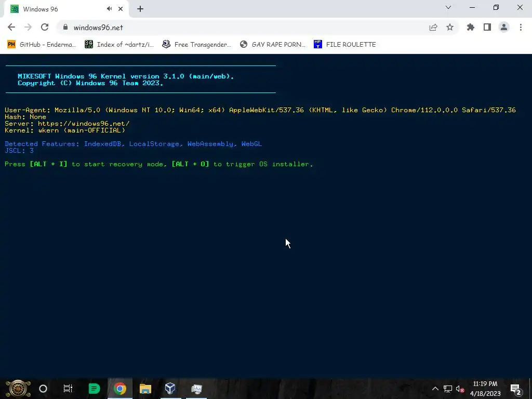Reload the windows96.net page

point(45,28)
